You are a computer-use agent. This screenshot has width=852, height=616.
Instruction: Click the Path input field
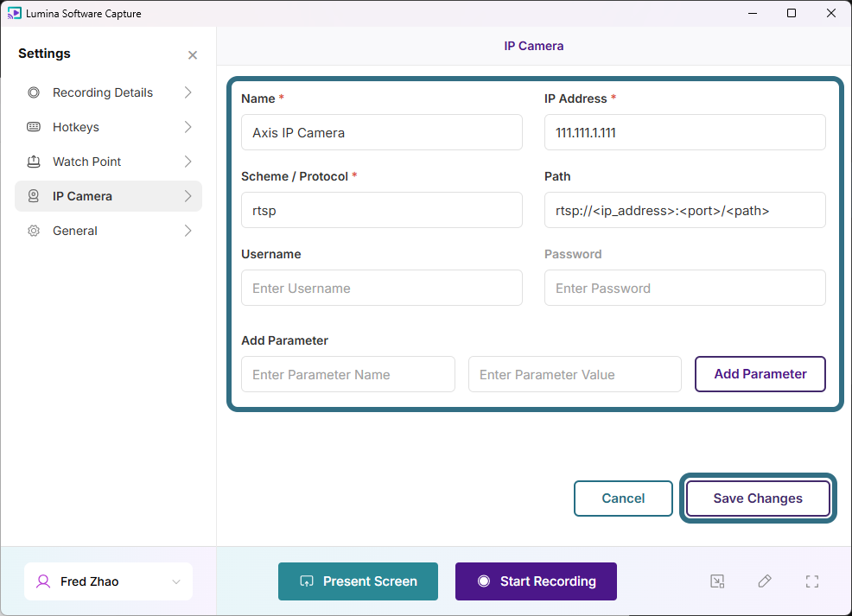[x=685, y=210]
